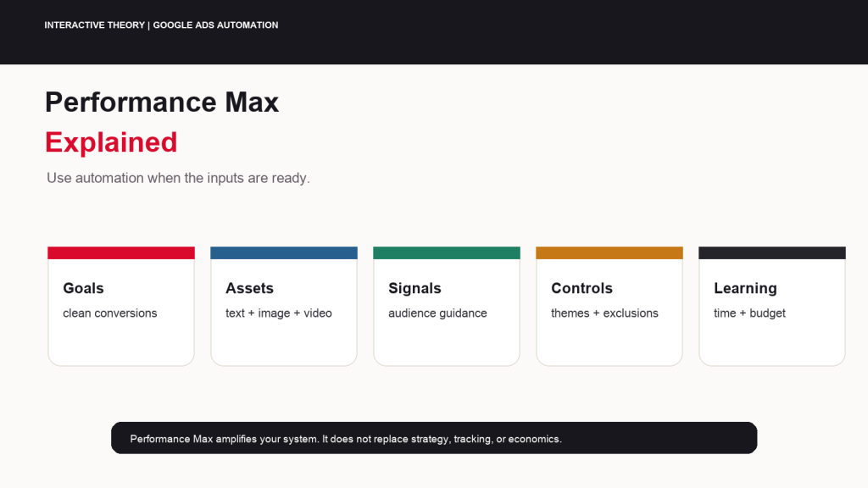Click the 'Performance Max amplifies your system' banner text
This screenshot has height=488, width=868.
pyautogui.click(x=346, y=439)
